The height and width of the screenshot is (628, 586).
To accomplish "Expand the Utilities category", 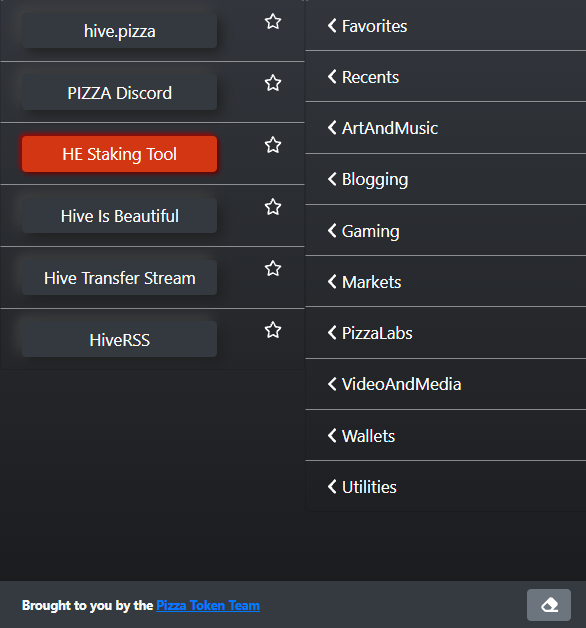I will point(445,487).
